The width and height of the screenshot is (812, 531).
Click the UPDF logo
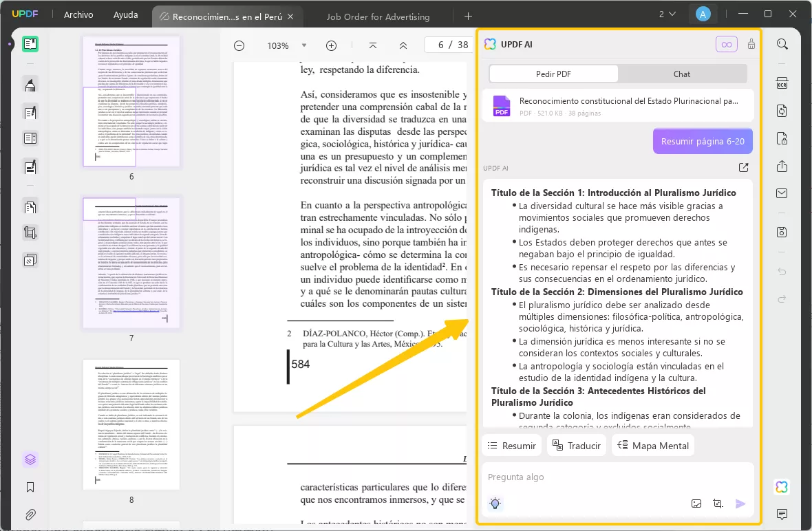click(25, 14)
